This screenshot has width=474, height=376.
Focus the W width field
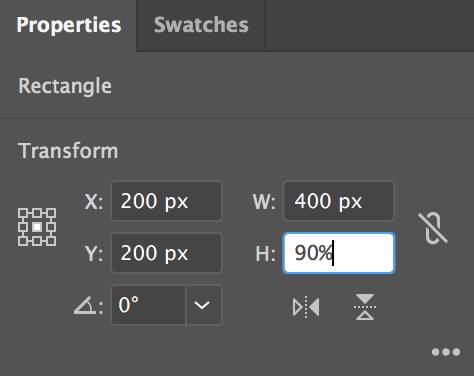pyautogui.click(x=339, y=201)
